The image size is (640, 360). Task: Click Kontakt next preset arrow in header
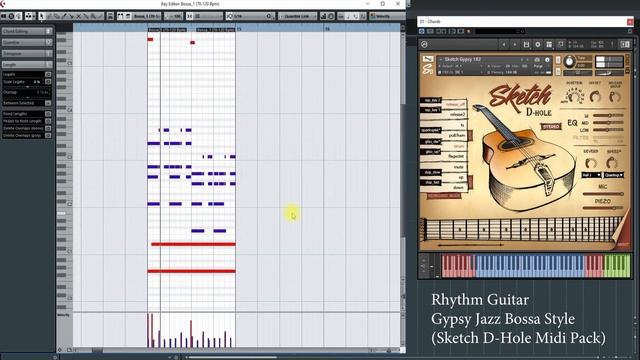(515, 44)
